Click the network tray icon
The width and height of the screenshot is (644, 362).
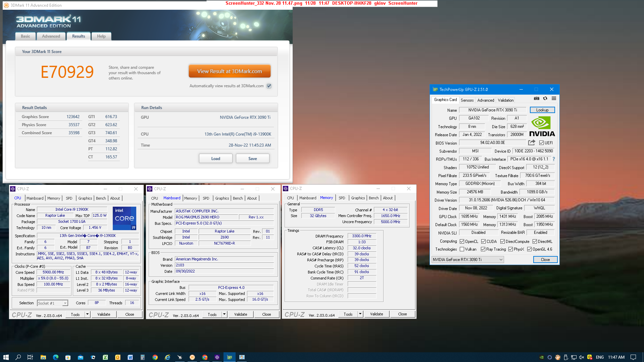click(x=574, y=357)
